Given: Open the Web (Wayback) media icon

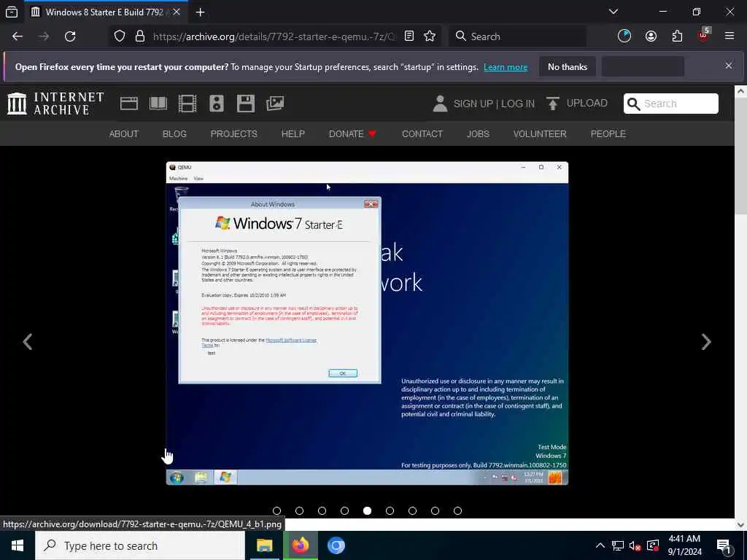Looking at the screenshot, I should (128, 104).
